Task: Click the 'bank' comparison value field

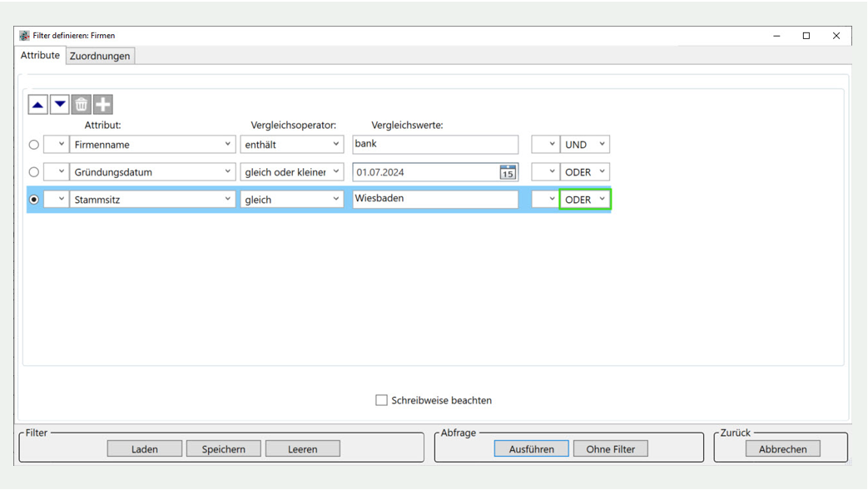Action: [x=434, y=144]
